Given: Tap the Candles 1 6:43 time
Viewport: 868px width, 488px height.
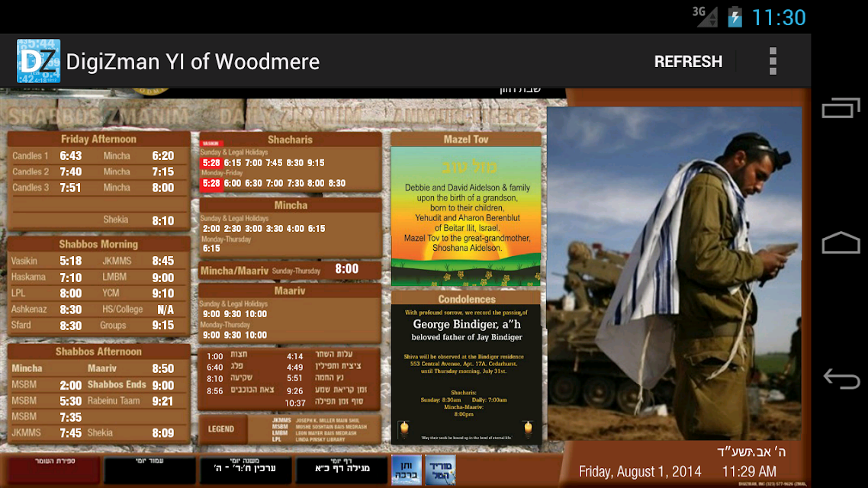Looking at the screenshot, I should (x=70, y=156).
